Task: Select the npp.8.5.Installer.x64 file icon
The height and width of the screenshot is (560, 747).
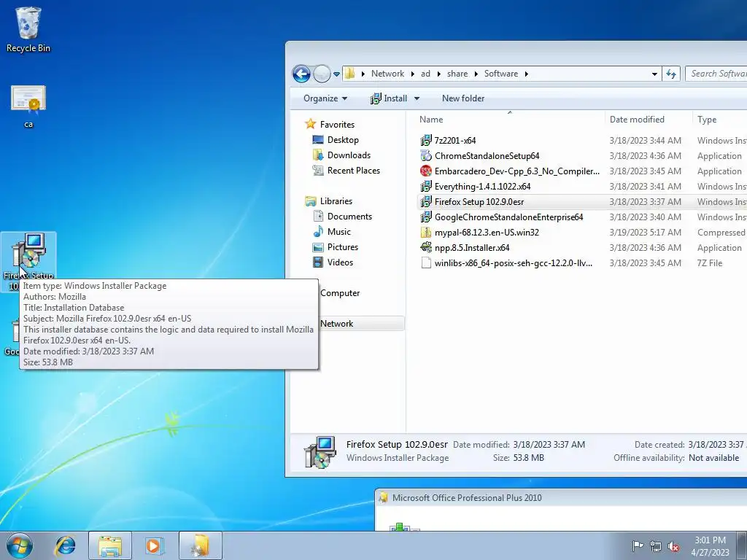Action: 425,248
